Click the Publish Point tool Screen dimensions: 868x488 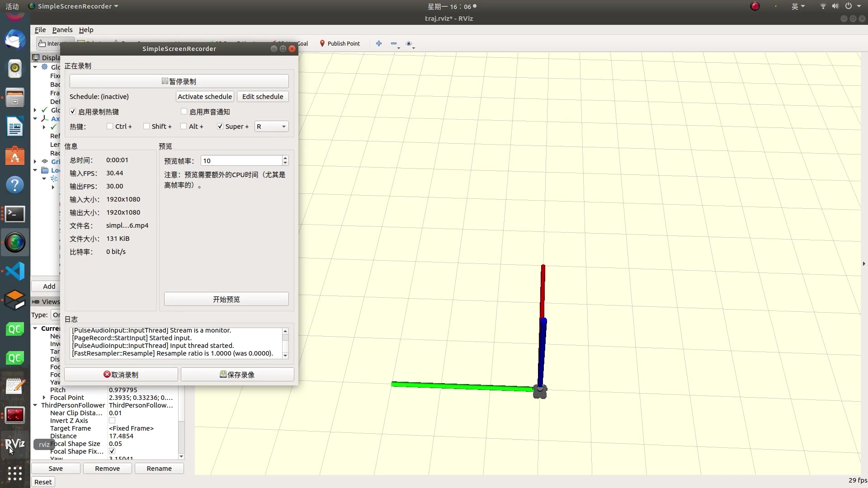pos(340,43)
